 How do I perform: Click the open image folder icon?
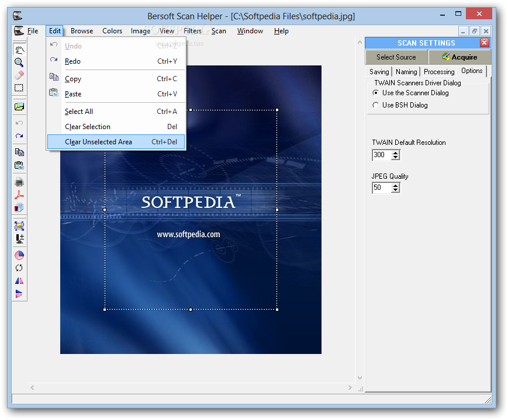[x=19, y=107]
